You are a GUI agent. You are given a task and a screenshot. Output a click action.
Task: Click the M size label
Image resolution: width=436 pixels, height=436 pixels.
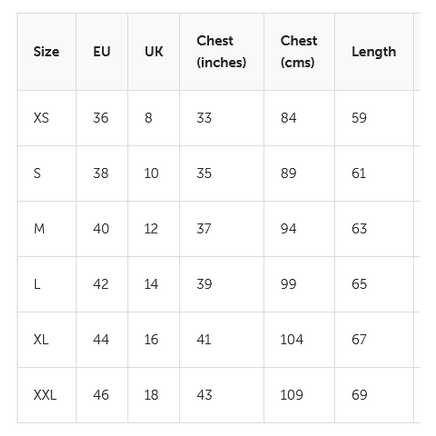coord(39,229)
